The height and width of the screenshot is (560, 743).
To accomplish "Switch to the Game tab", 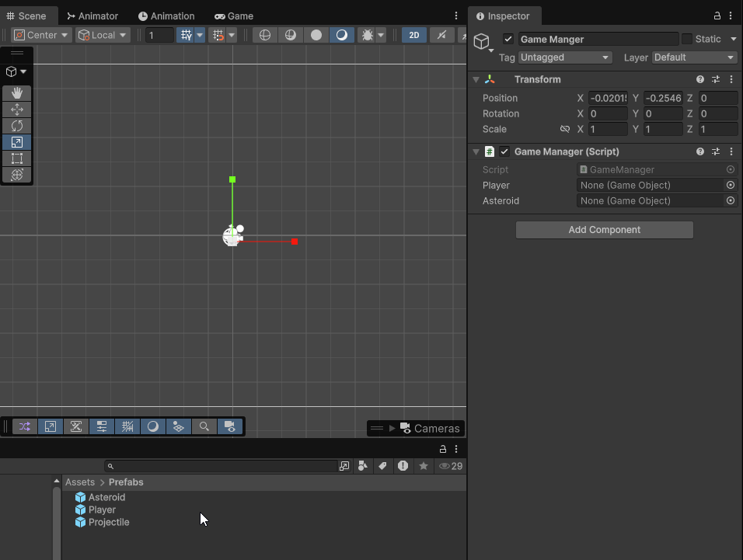I will (x=234, y=16).
